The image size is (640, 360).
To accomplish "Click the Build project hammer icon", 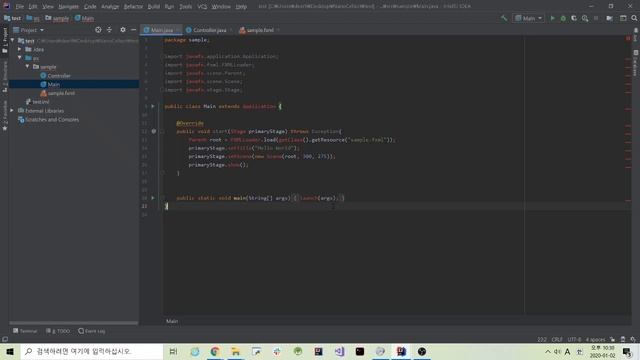I will click(504, 18).
